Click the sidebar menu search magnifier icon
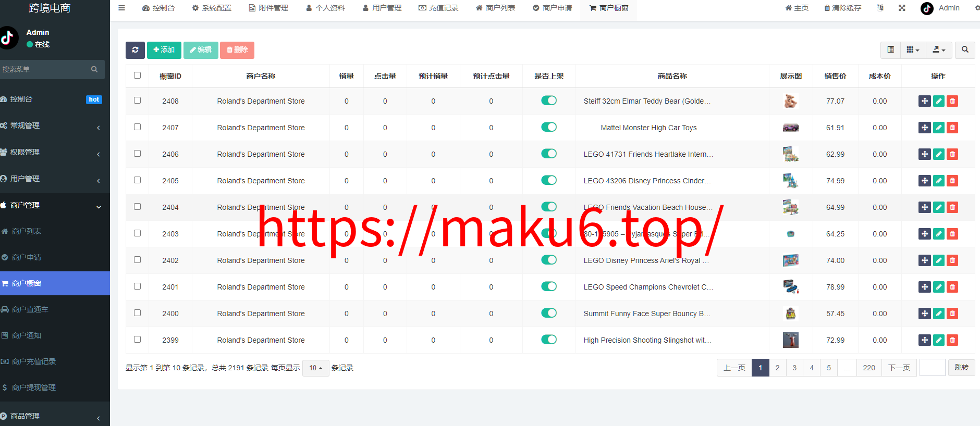This screenshot has width=980, height=426. pyautogui.click(x=94, y=69)
